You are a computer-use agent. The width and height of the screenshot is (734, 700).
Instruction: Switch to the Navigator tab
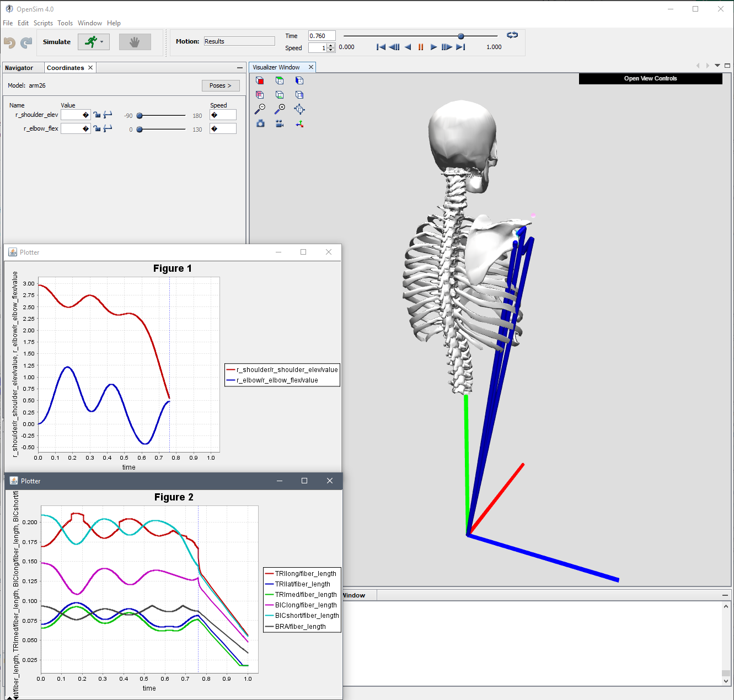pyautogui.click(x=20, y=67)
